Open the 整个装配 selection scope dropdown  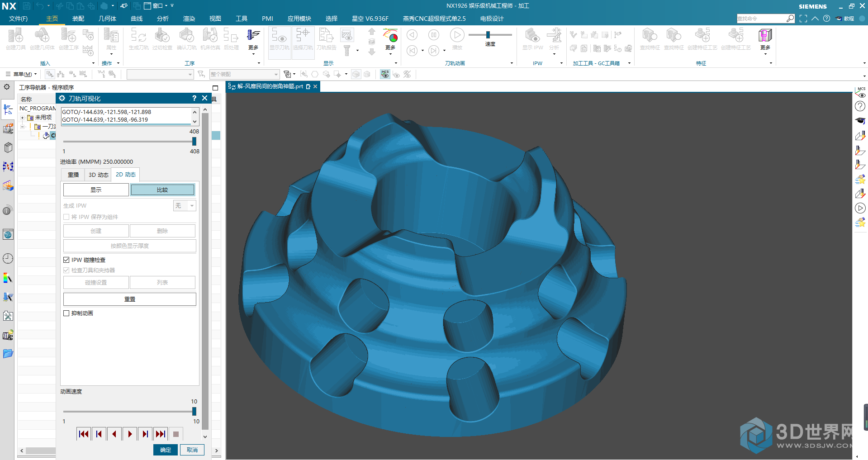click(x=244, y=74)
